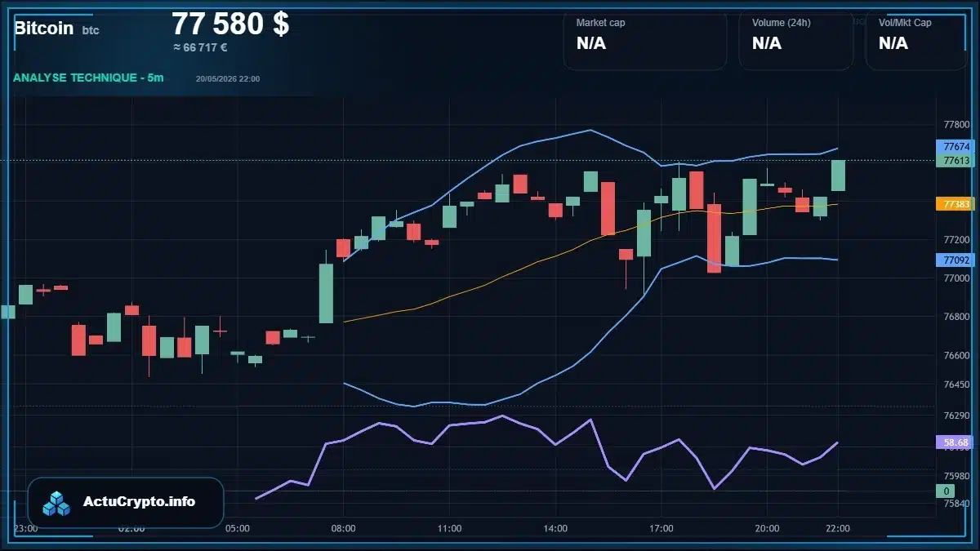The width and height of the screenshot is (980, 551).
Task: Click the last green candle at 22:00
Action: [x=838, y=176]
